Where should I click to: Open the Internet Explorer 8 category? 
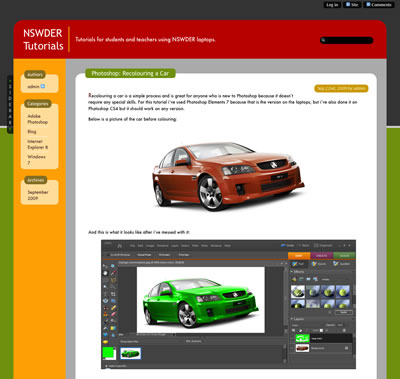(x=38, y=144)
